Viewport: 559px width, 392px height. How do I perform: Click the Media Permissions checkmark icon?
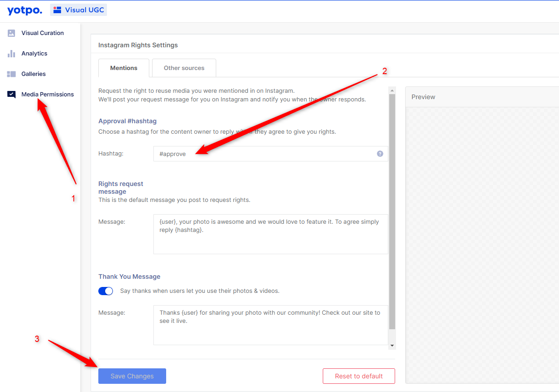[11, 94]
